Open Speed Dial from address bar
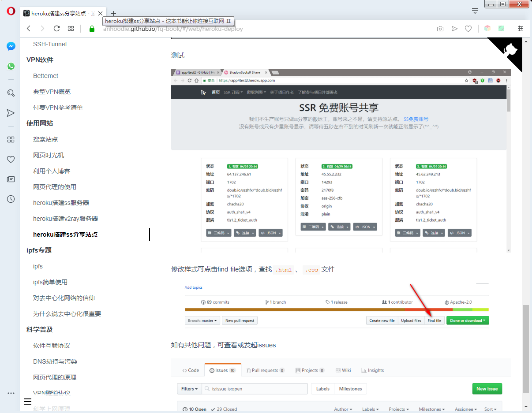 pos(71,29)
